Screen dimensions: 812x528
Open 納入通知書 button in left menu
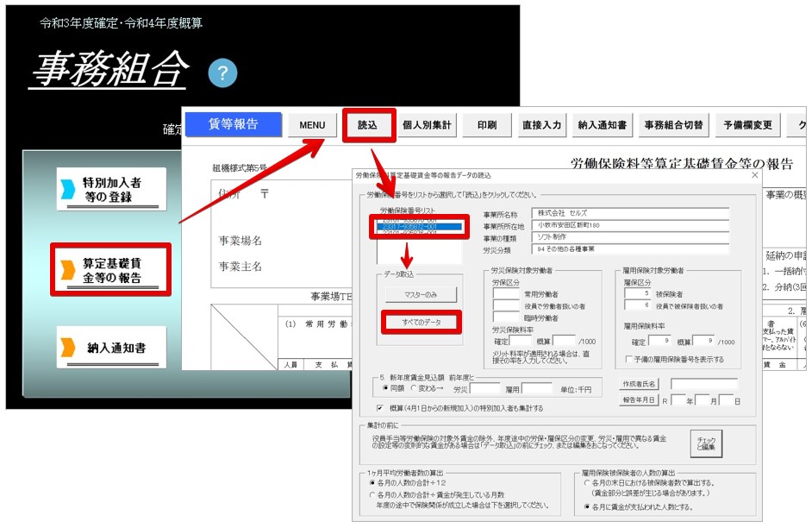(111, 347)
